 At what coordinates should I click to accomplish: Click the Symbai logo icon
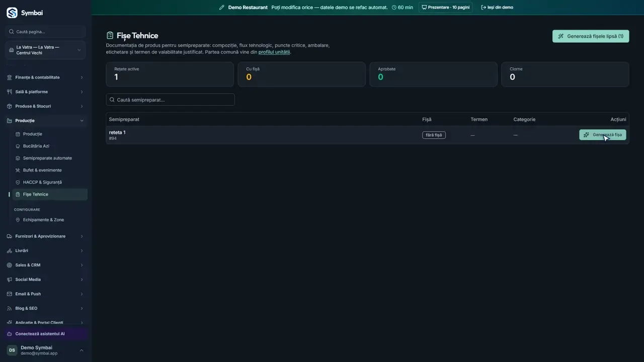pyautogui.click(x=12, y=13)
